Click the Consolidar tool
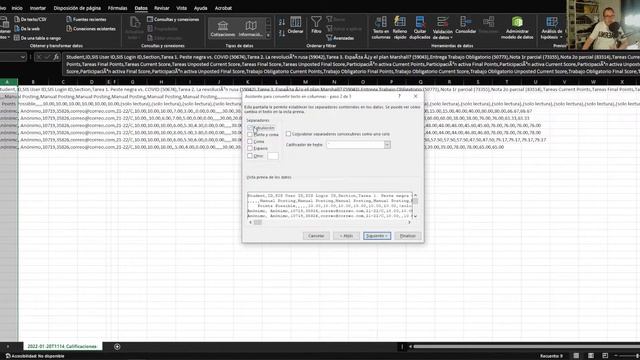Screen dimensions: 640x360 point(466,25)
